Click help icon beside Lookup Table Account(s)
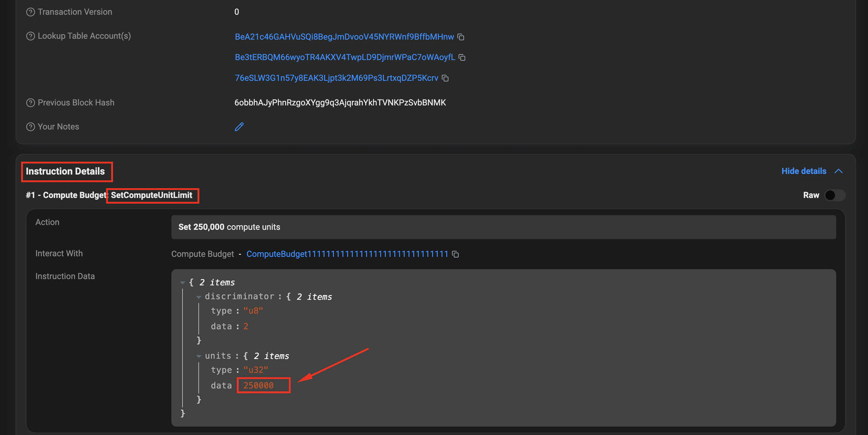 pos(30,36)
